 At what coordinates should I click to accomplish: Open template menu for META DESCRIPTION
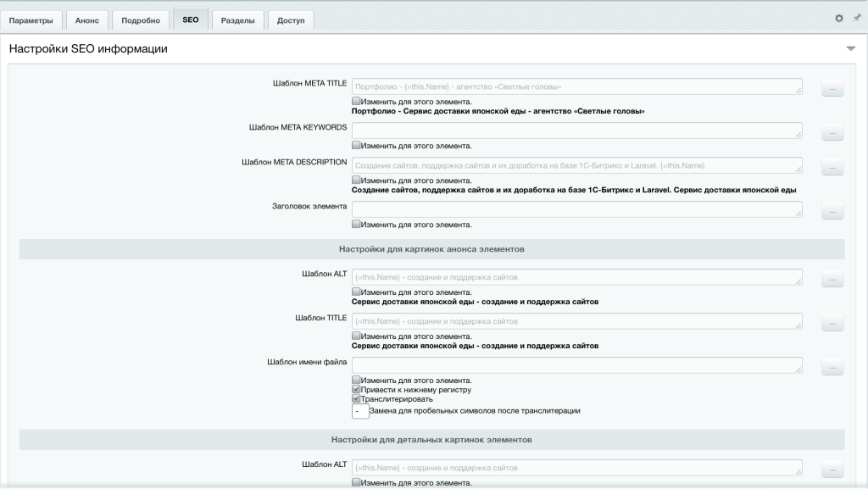point(832,167)
